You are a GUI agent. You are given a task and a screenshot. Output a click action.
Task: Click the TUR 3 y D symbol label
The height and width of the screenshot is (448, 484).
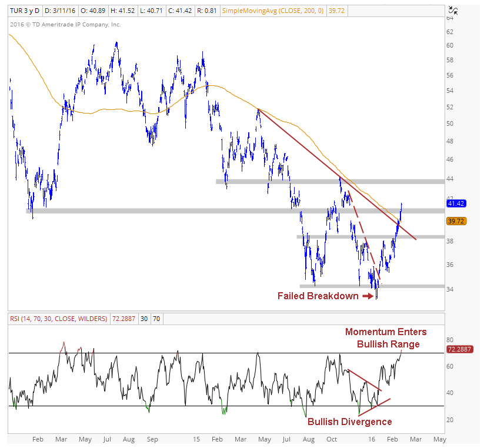[x=25, y=11]
